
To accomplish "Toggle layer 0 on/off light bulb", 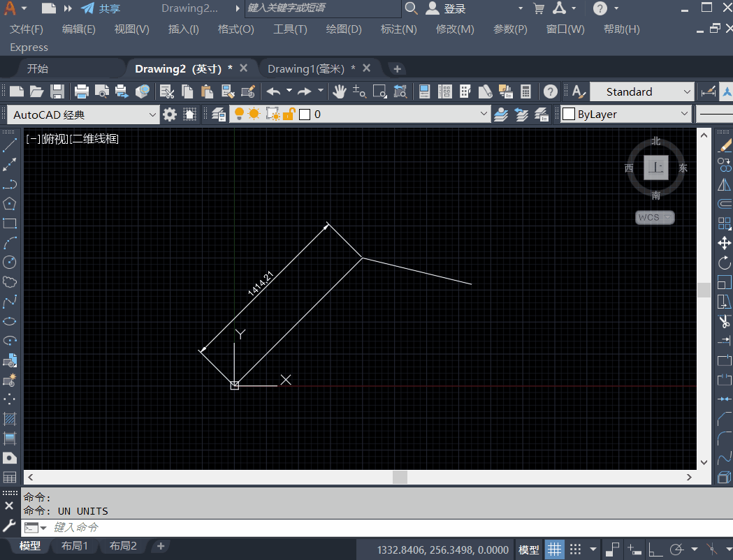I will click(239, 114).
